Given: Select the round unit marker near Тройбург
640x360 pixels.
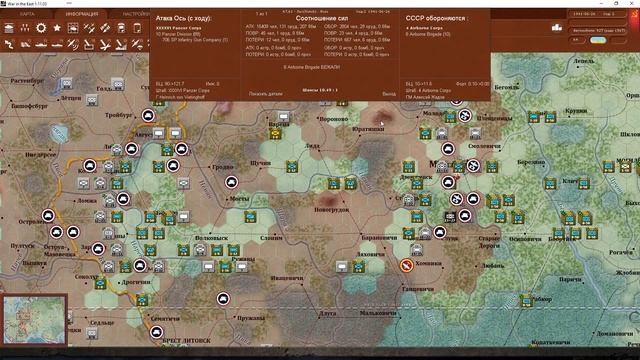Looking at the screenshot, I should 148,116.
